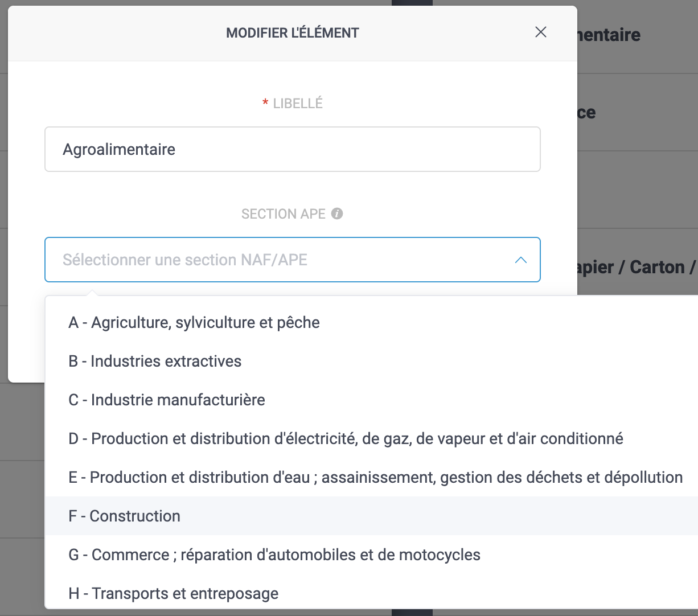Screen dimensions: 698x616
Task: Open the SECTION APE info tooltip
Action: pyautogui.click(x=336, y=213)
